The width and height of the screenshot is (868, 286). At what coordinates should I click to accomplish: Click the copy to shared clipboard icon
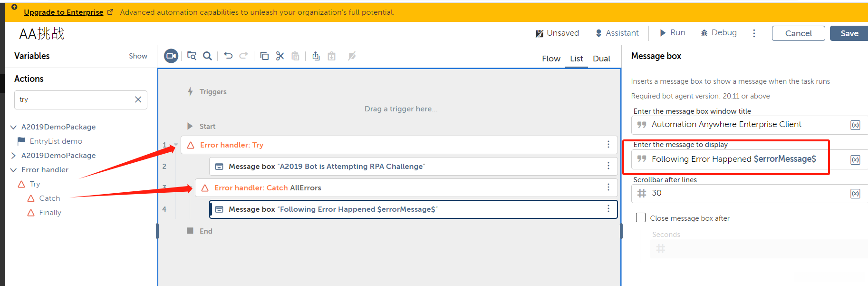point(316,56)
